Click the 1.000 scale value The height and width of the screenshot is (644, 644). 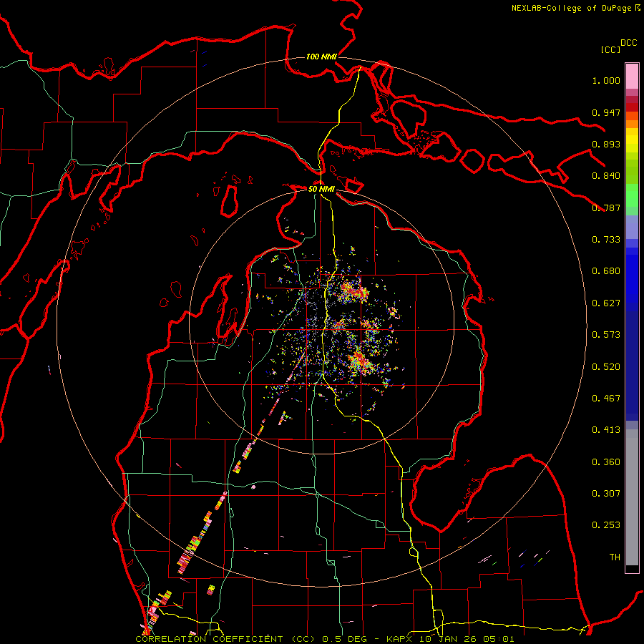point(606,80)
